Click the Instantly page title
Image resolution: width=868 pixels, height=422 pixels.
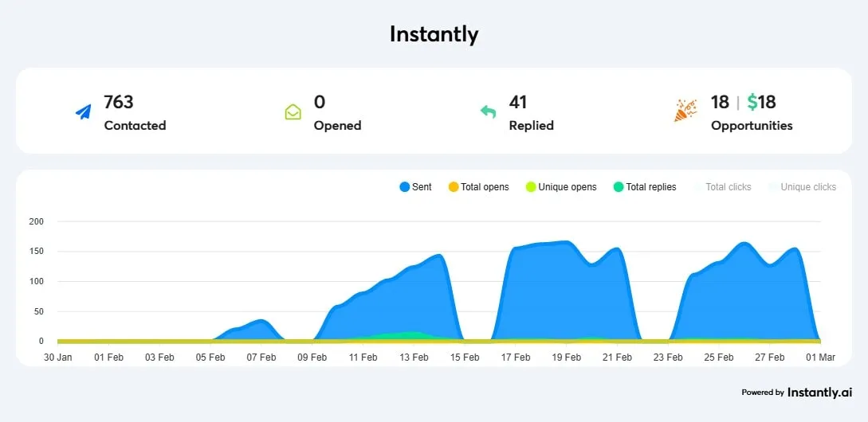[434, 34]
